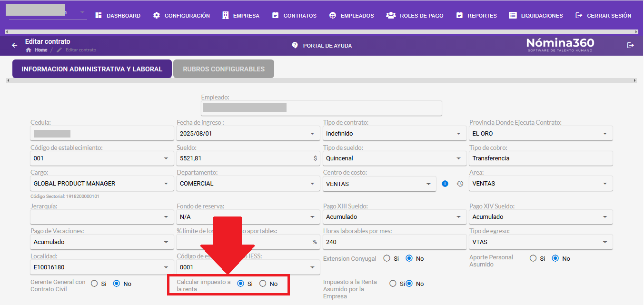Screen dimensions: 644x305
Task: Select No for Gerente General con Contrato Civil
Action: coord(117,284)
